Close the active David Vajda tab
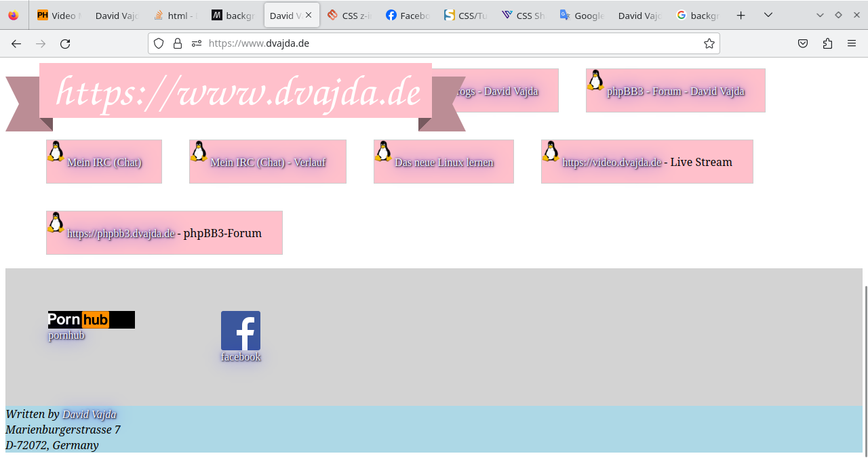This screenshot has height=458, width=868. click(309, 15)
